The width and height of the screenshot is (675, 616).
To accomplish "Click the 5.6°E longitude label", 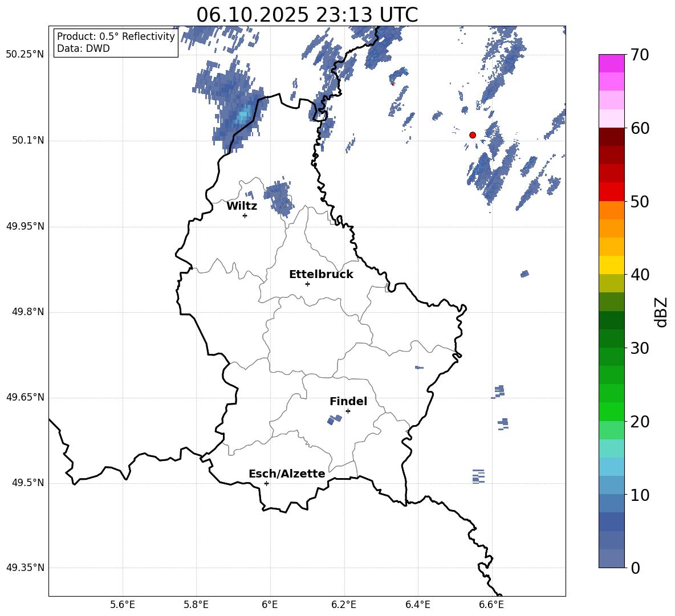I will click(123, 605).
